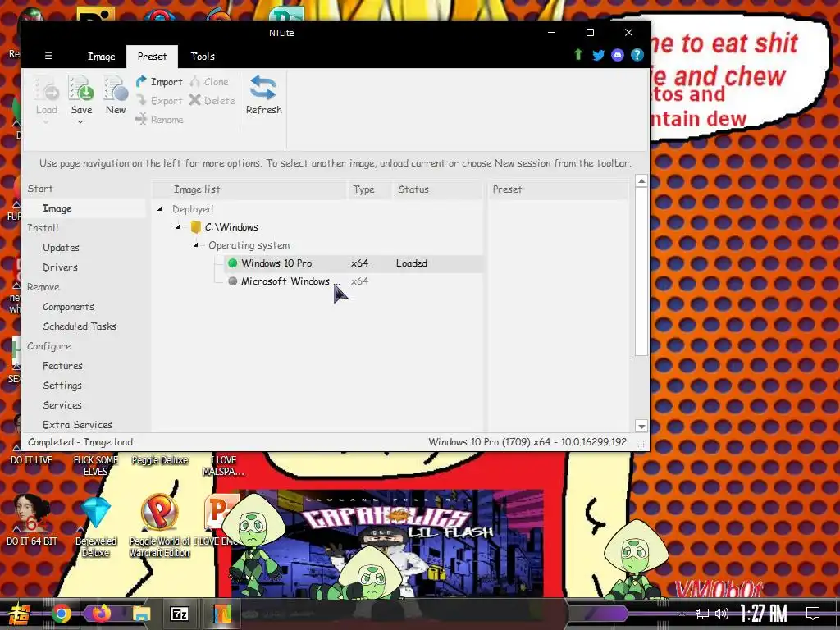Refresh the preset list
This screenshot has width=840, height=630.
[263, 95]
